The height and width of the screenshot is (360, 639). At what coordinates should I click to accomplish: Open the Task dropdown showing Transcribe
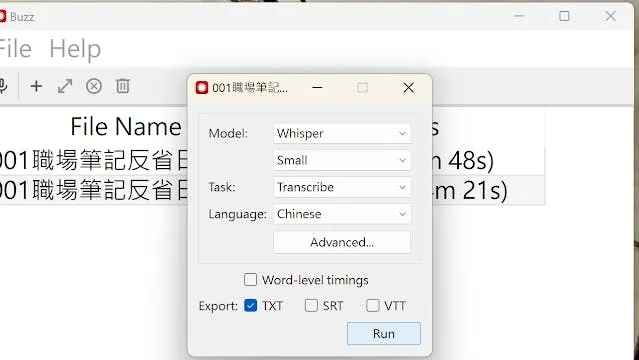[x=342, y=187]
